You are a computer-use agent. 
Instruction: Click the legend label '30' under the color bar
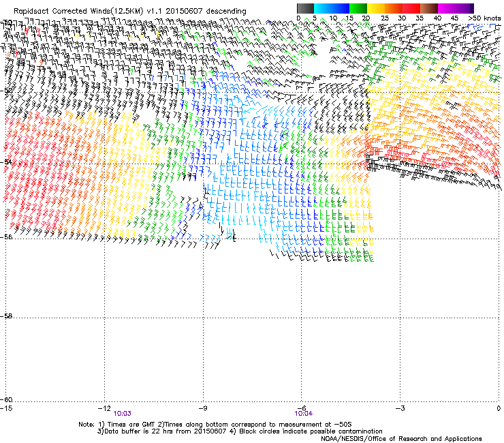[x=402, y=18]
